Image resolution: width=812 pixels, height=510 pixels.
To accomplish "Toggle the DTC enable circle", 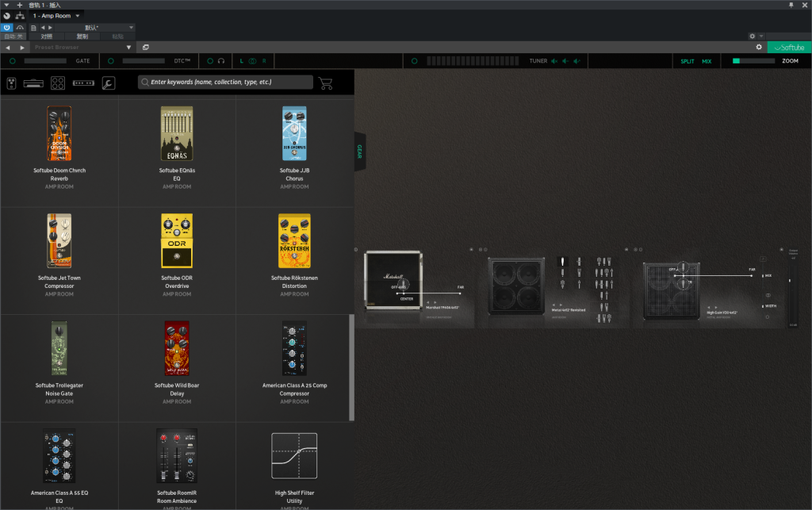I will [x=110, y=61].
